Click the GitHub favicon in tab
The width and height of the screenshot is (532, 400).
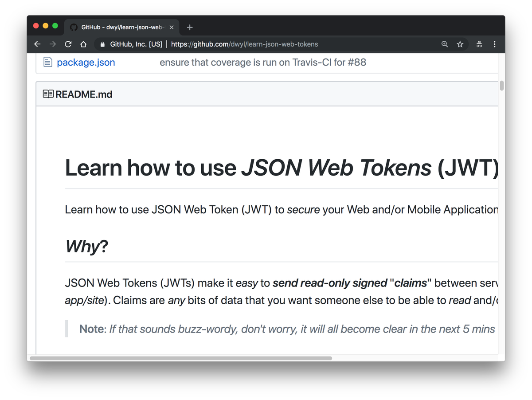74,27
